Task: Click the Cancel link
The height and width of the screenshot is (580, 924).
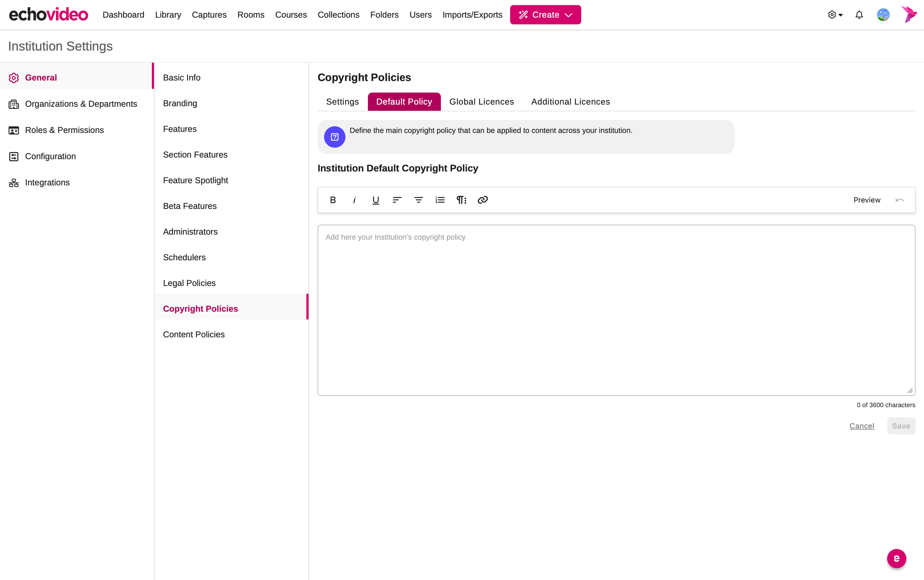Action: click(862, 426)
